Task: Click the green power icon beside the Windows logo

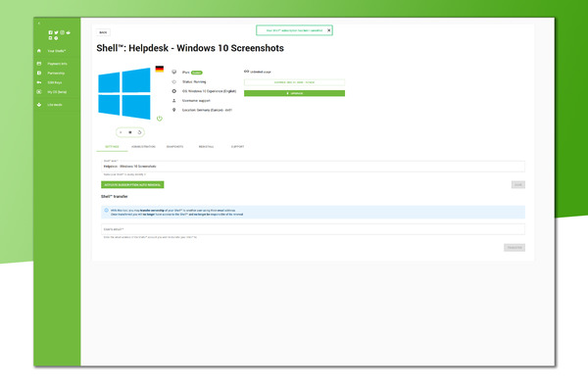Action: coord(159,119)
